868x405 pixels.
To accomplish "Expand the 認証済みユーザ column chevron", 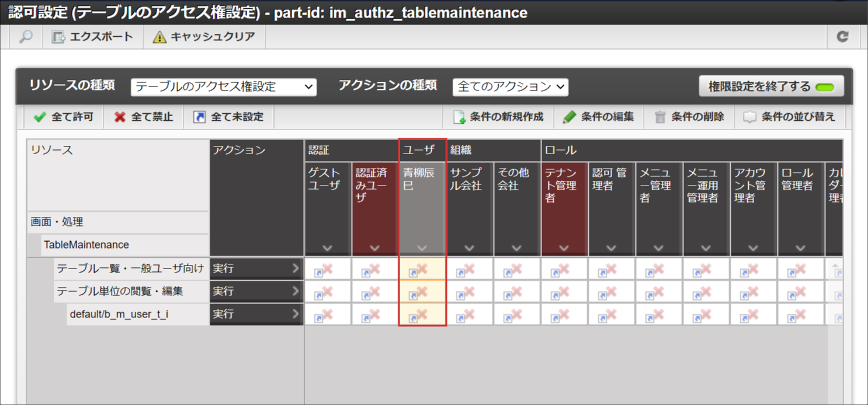I will (x=375, y=248).
